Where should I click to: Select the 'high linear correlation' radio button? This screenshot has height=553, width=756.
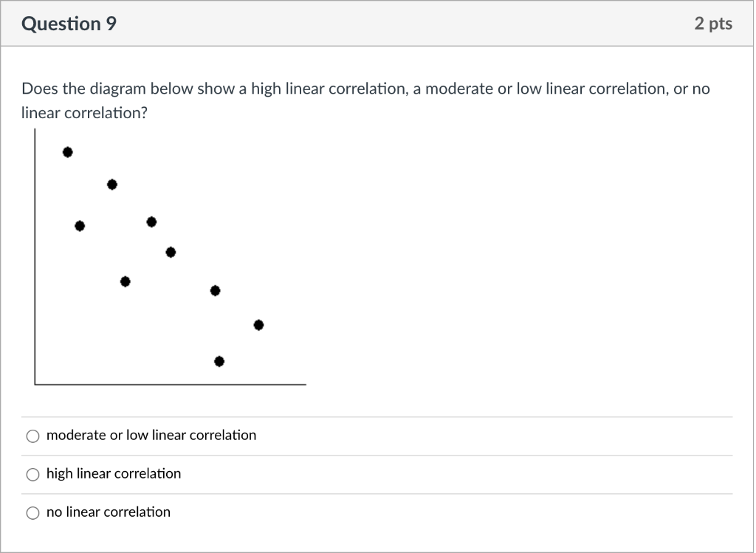pos(32,474)
